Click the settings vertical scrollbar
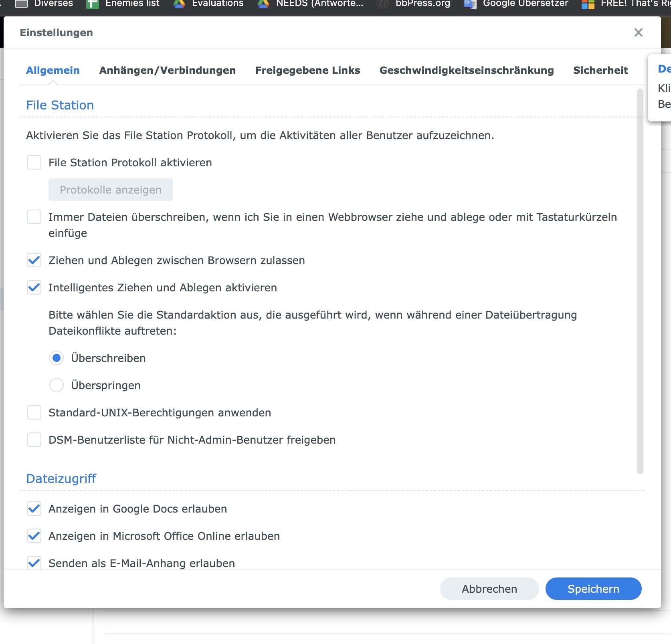This screenshot has height=644, width=671. tap(640, 281)
